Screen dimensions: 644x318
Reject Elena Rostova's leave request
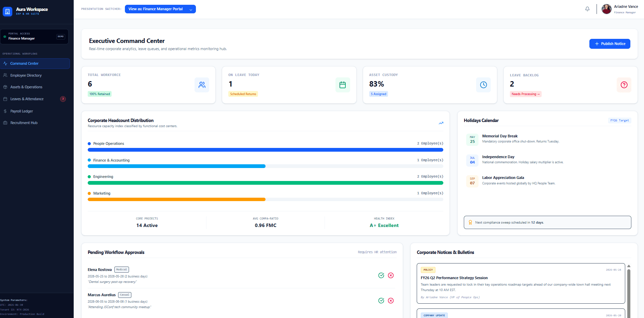pyautogui.click(x=391, y=275)
